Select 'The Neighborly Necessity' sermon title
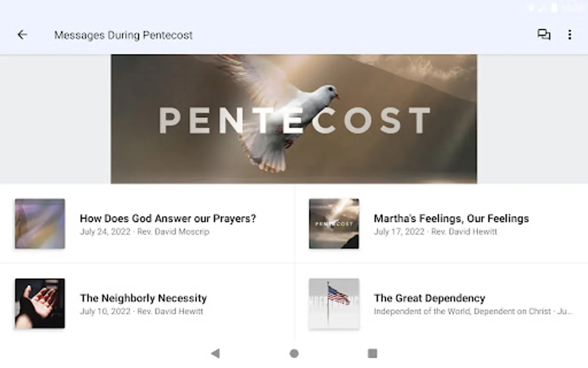 143,298
